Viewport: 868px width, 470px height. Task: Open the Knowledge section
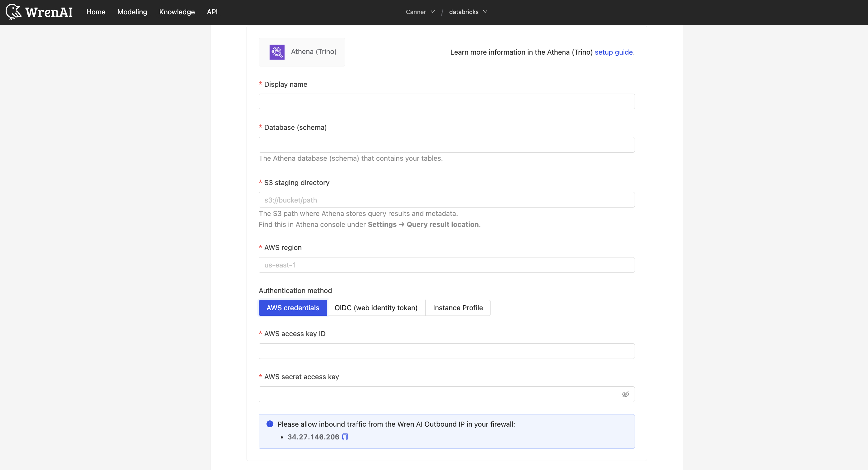pos(177,12)
